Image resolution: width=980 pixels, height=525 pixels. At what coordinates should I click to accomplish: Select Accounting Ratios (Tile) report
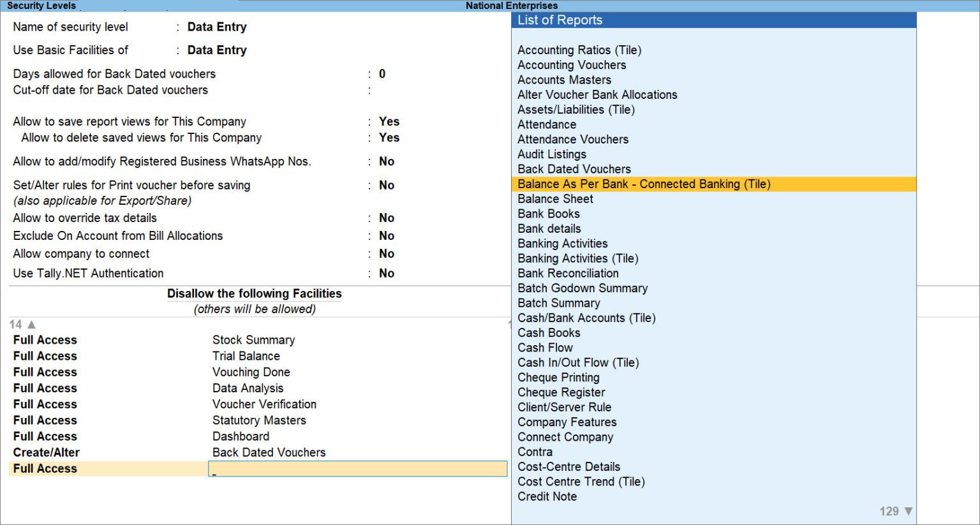[x=579, y=50]
